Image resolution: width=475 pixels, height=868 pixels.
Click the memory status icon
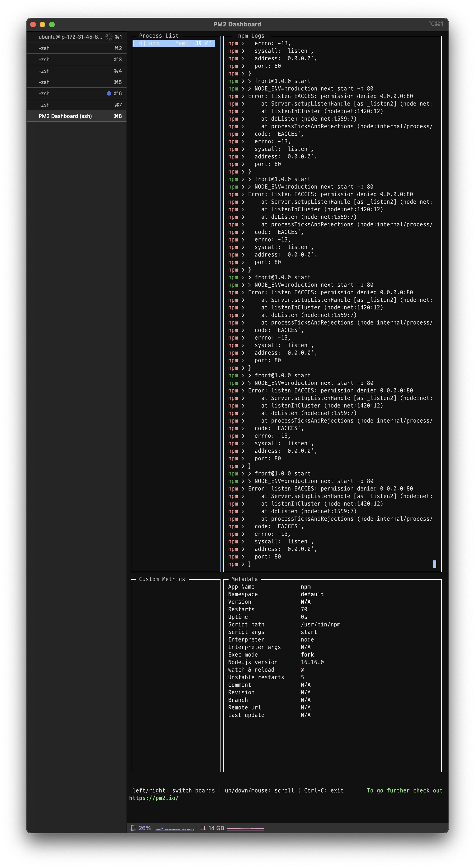coord(203,828)
